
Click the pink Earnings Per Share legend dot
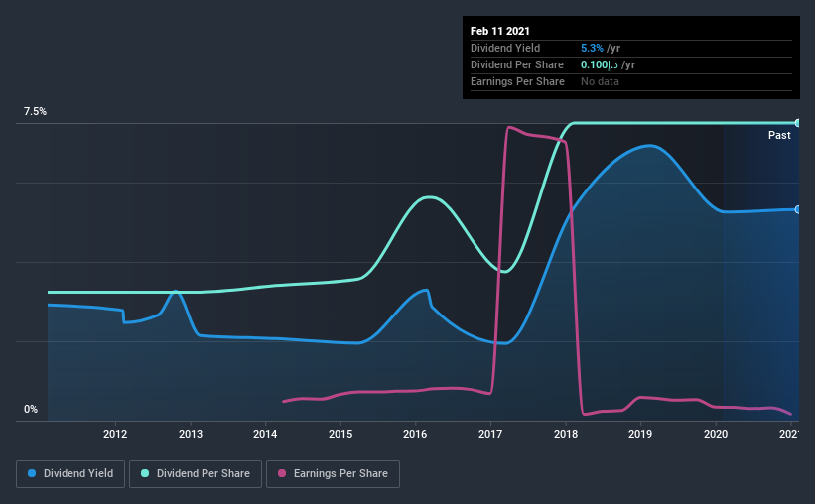click(282, 473)
